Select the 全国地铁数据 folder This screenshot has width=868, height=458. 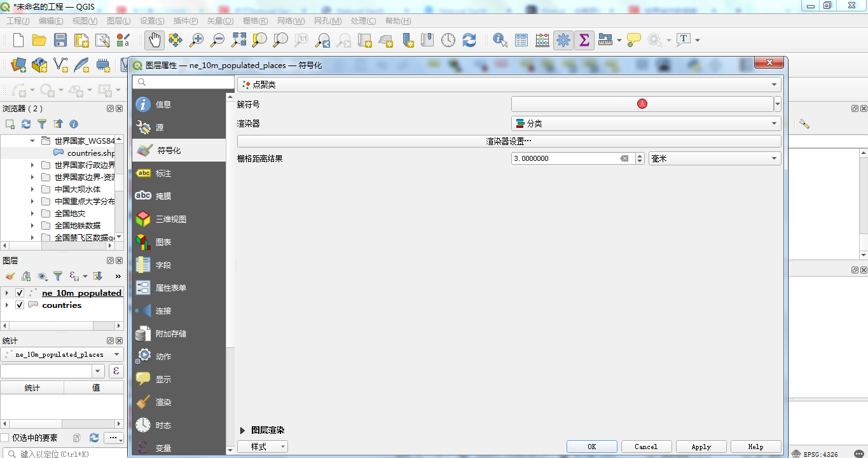pyautogui.click(x=78, y=225)
